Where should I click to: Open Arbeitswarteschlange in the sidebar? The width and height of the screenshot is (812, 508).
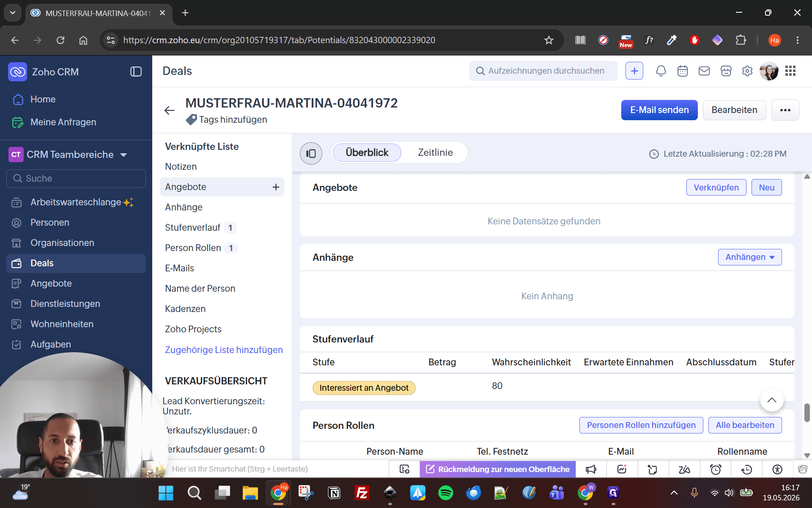tap(76, 202)
